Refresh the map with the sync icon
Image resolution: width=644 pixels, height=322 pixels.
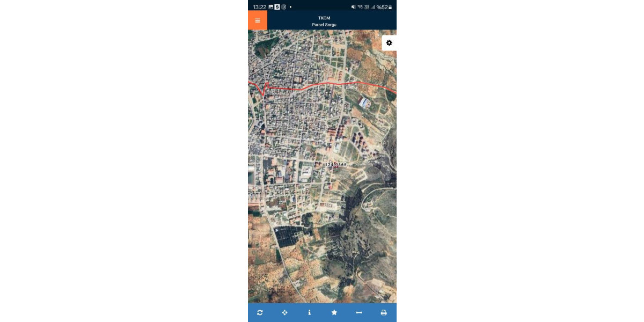pos(260,312)
